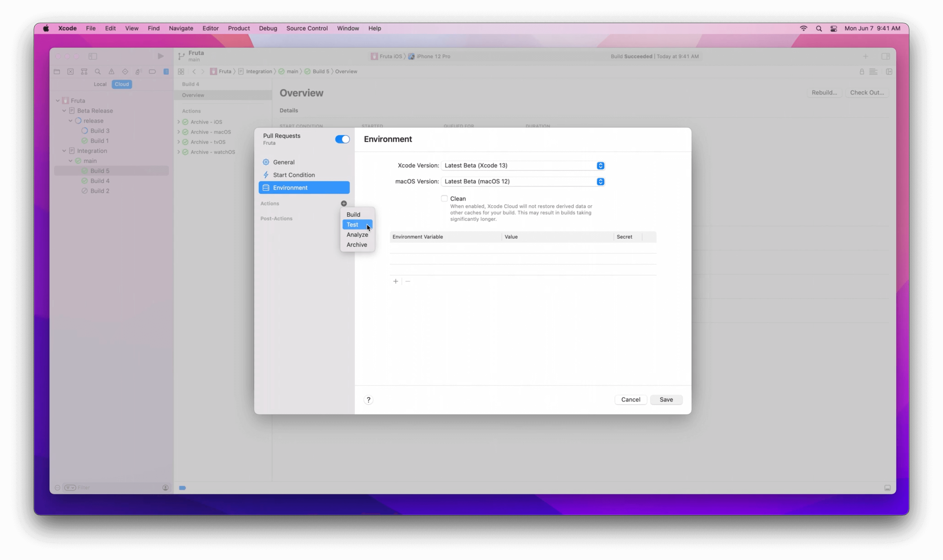
Task: Click the Cancel button in Environment dialog
Action: click(630, 399)
